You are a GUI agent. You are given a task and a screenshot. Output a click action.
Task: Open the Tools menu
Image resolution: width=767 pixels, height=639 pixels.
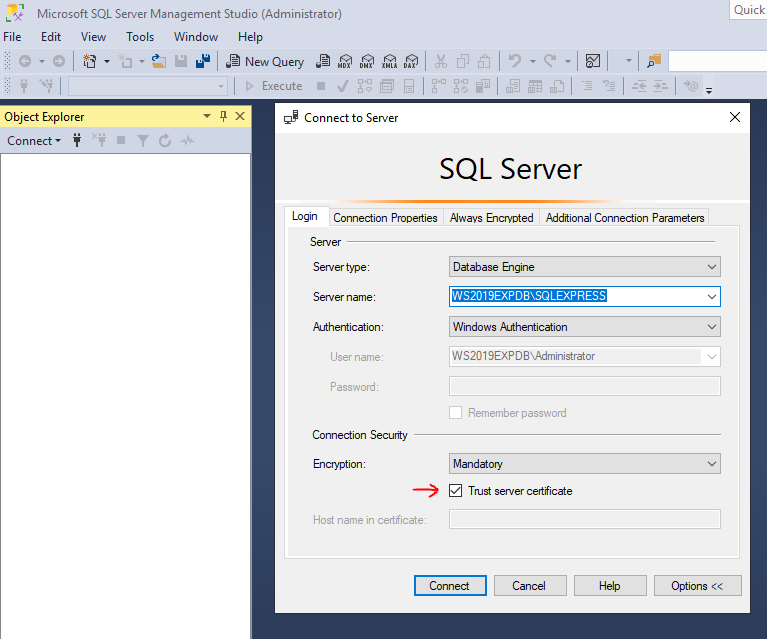click(x=140, y=37)
